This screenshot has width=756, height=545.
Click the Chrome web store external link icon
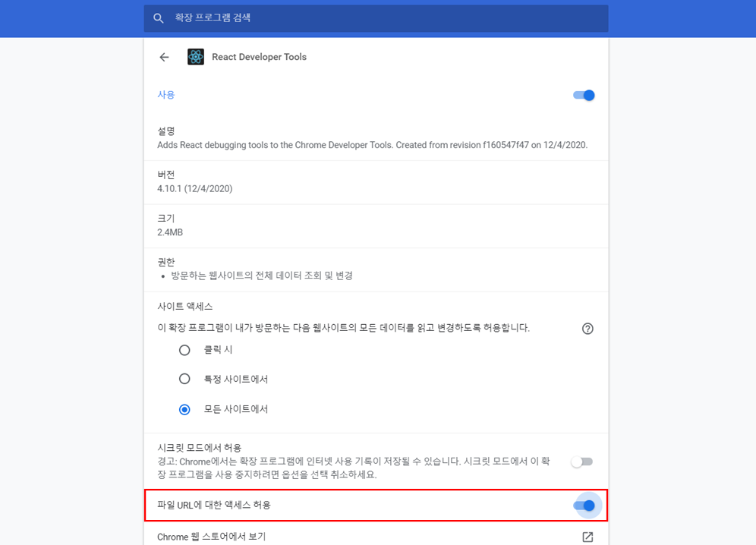click(x=587, y=537)
